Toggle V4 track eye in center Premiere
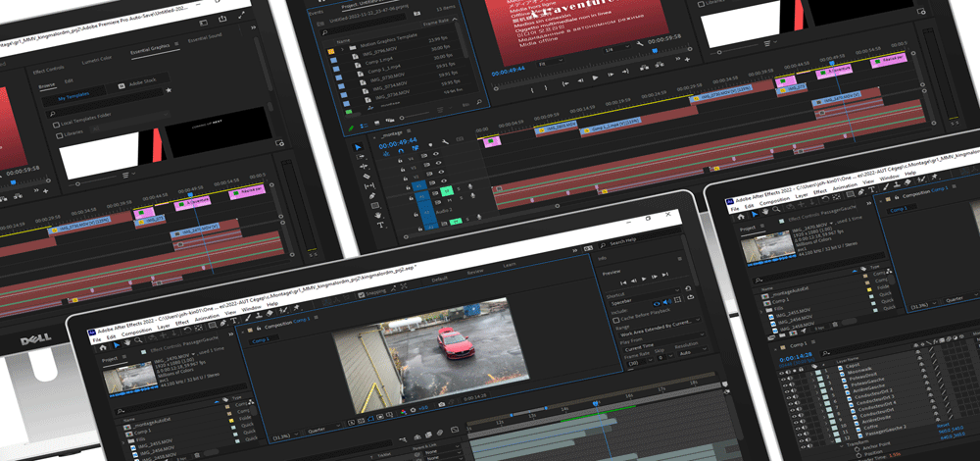 436,153
